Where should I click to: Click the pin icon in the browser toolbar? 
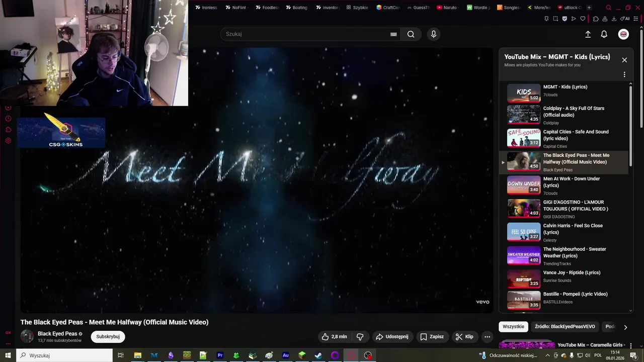pos(547,19)
